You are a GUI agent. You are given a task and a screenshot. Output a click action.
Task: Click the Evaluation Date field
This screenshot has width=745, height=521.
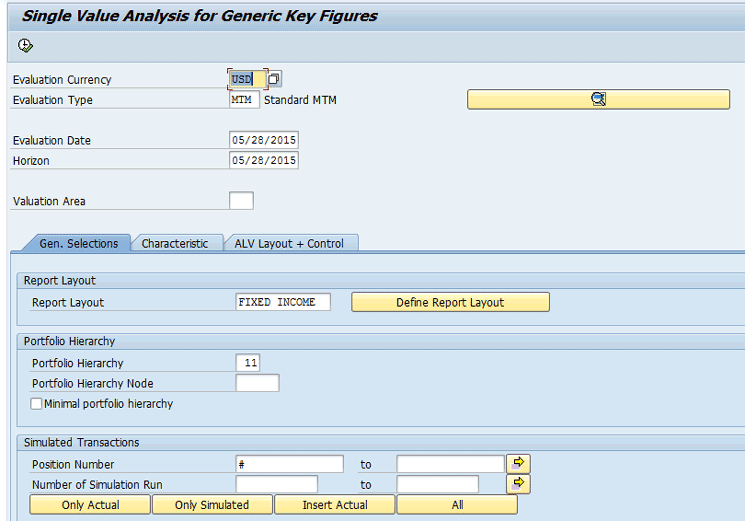click(x=264, y=140)
